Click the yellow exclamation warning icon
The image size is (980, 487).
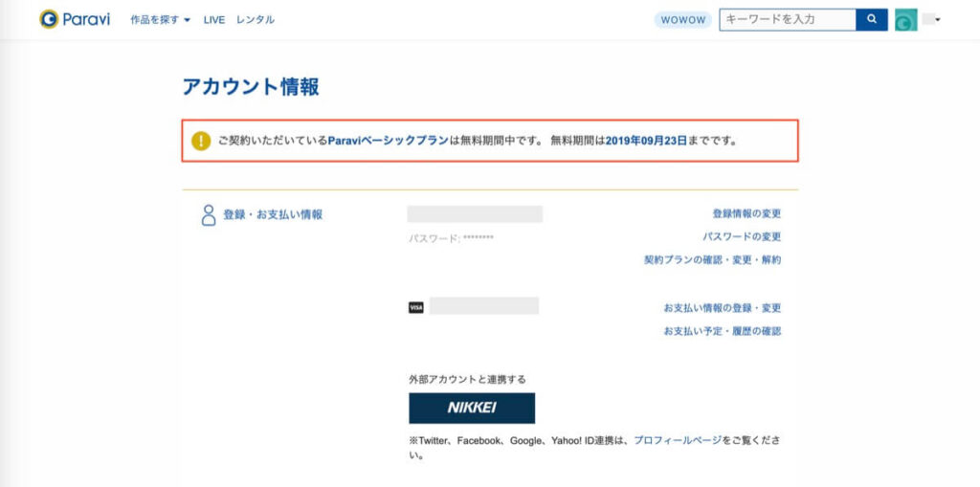point(201,141)
